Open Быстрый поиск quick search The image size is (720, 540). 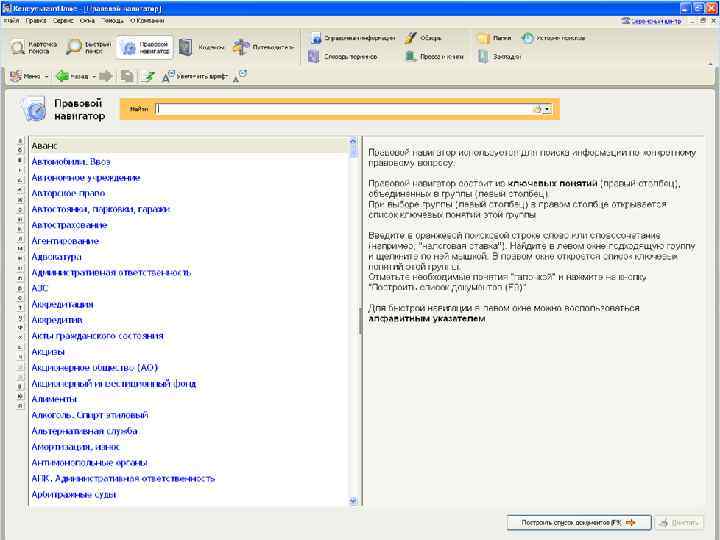coord(89,47)
